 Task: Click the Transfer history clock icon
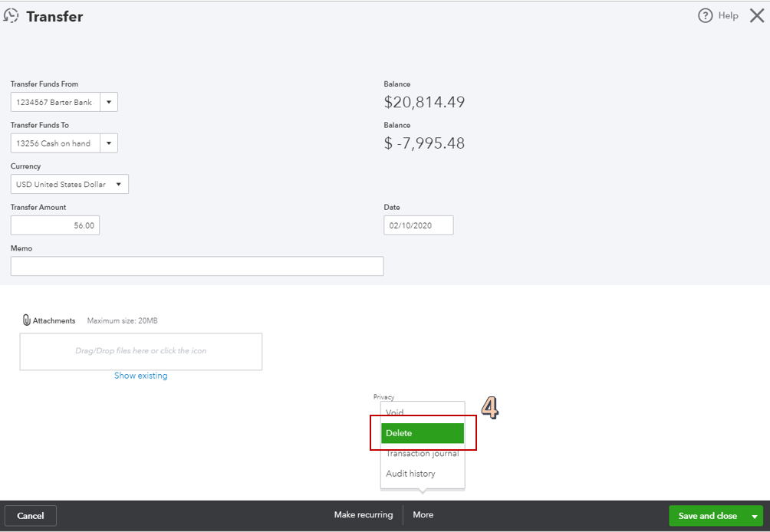click(12, 16)
